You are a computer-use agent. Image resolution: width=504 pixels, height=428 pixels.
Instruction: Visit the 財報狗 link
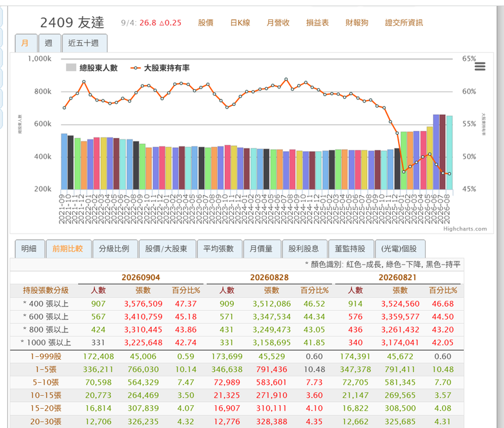click(x=357, y=23)
